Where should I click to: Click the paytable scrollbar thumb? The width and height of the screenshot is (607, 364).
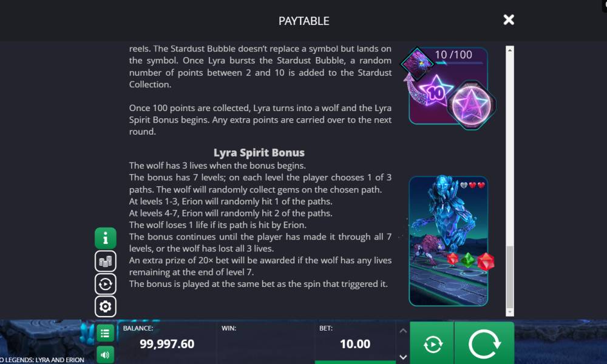click(x=510, y=276)
